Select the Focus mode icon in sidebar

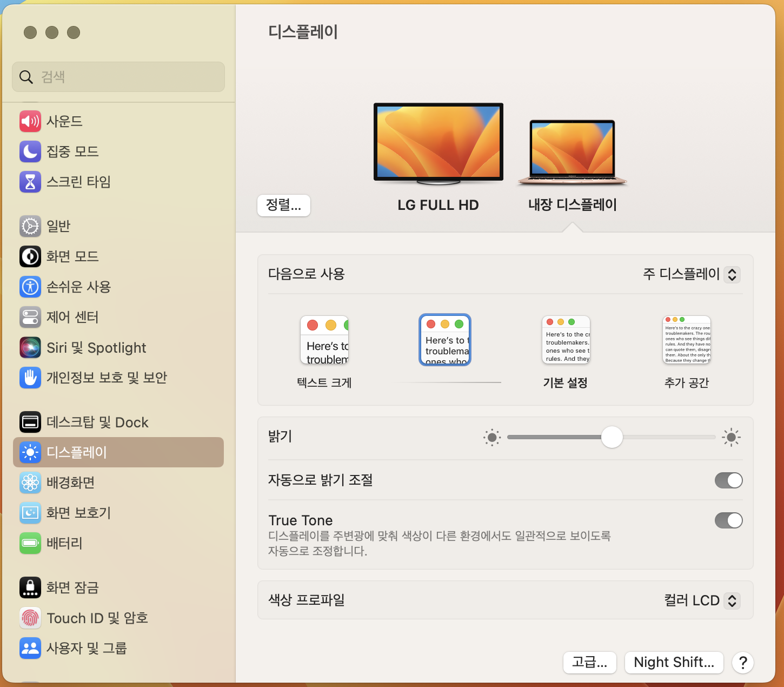[x=30, y=151]
